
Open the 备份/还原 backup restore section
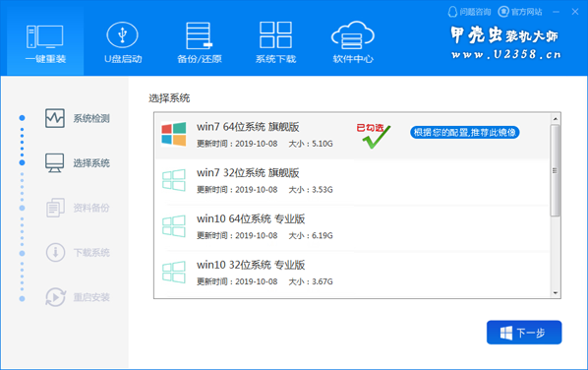(x=200, y=42)
